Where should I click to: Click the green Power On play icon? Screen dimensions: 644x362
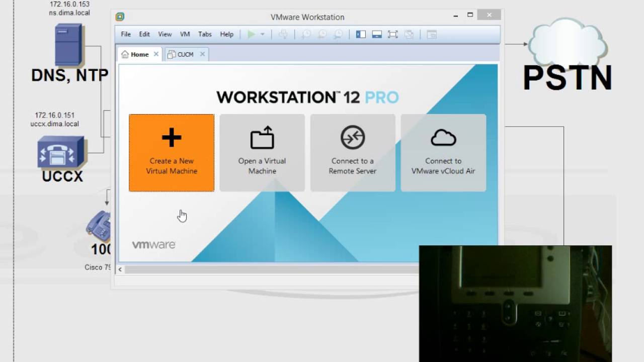pos(252,34)
